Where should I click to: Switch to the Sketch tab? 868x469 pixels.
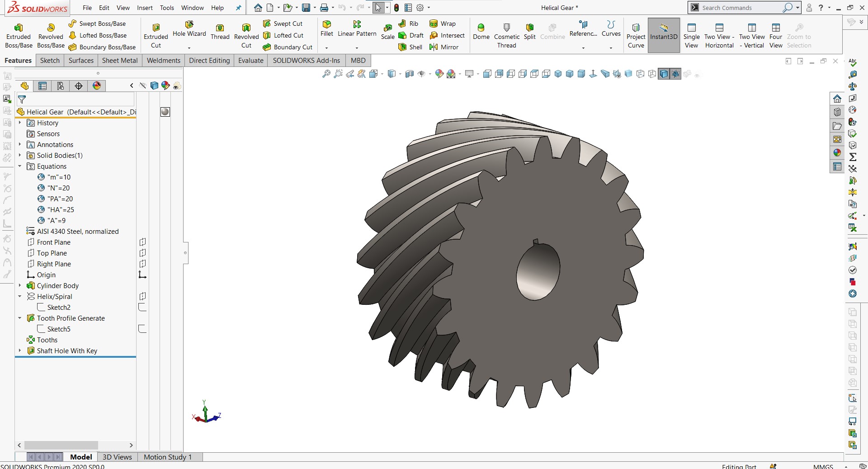[x=50, y=60]
